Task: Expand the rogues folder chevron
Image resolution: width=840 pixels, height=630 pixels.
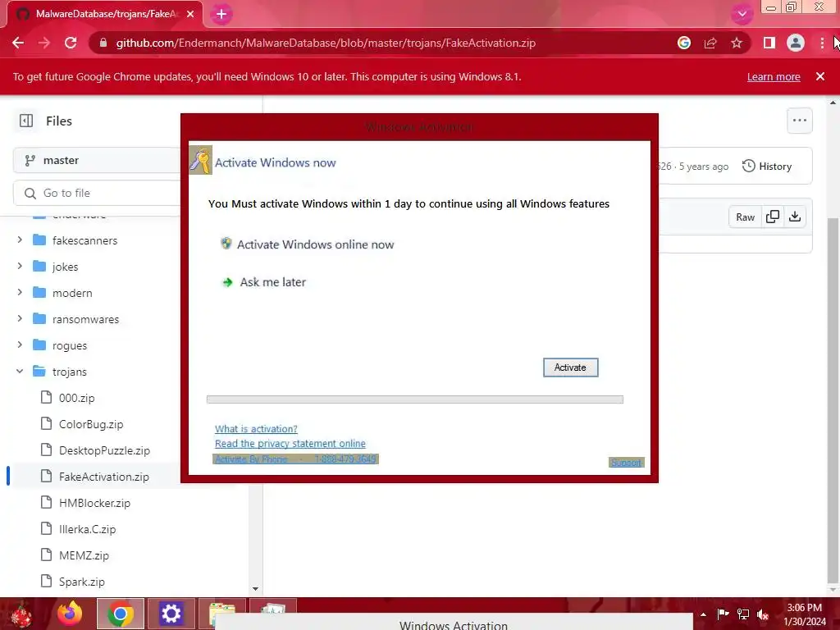Action: tap(20, 345)
